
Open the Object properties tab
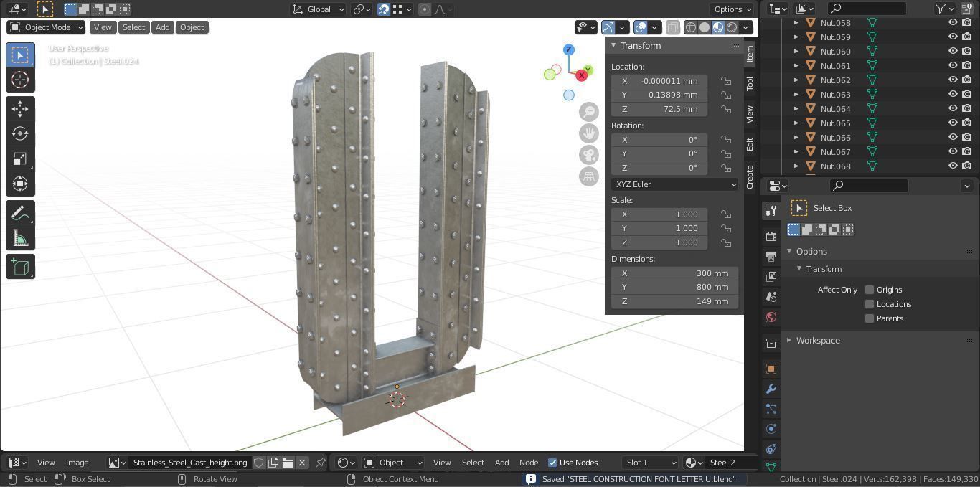coord(771,369)
